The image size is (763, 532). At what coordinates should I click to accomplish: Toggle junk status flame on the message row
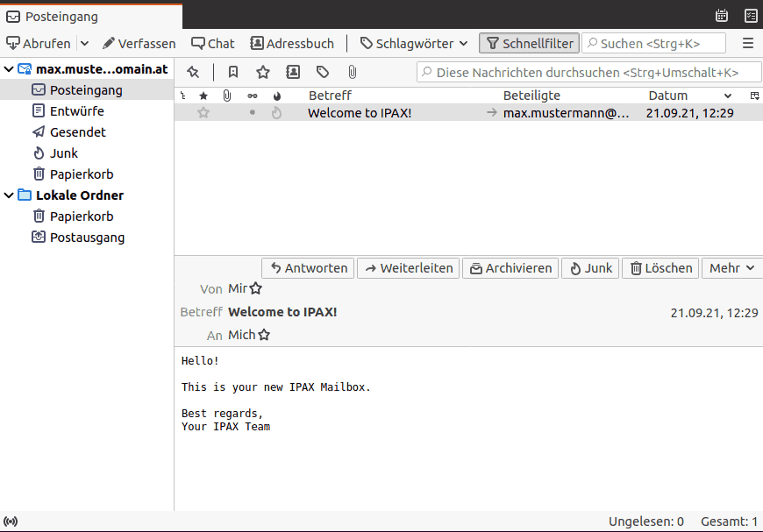point(277,112)
